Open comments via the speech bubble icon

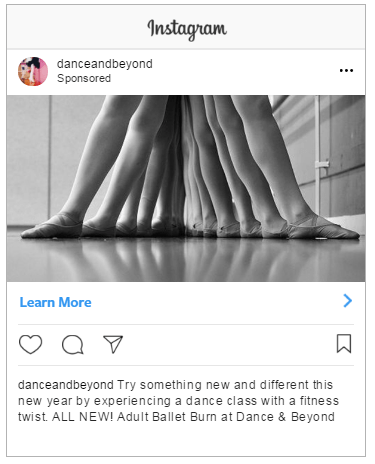coord(72,344)
